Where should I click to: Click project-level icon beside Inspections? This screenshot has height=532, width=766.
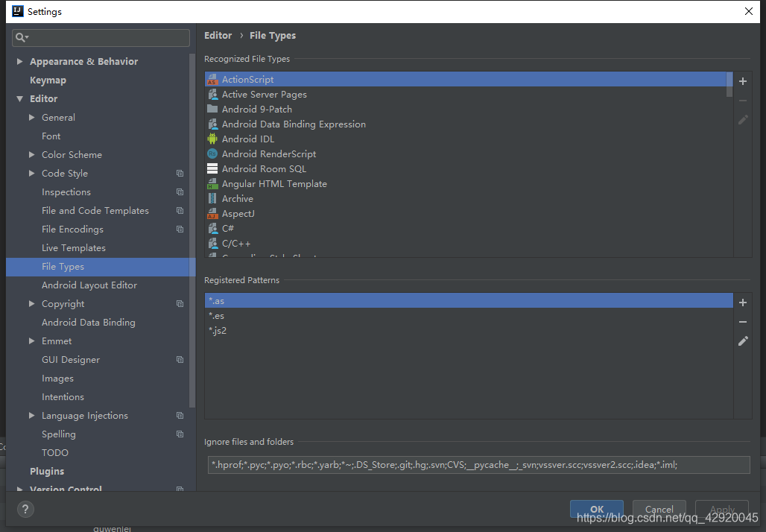click(180, 192)
